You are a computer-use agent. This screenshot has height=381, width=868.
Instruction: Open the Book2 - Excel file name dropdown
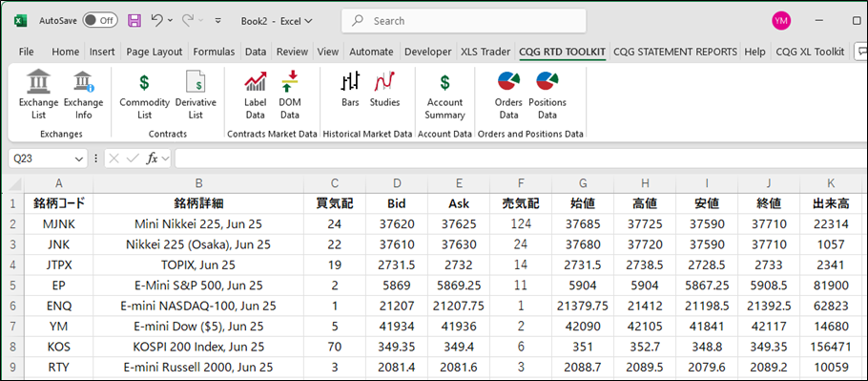click(277, 21)
